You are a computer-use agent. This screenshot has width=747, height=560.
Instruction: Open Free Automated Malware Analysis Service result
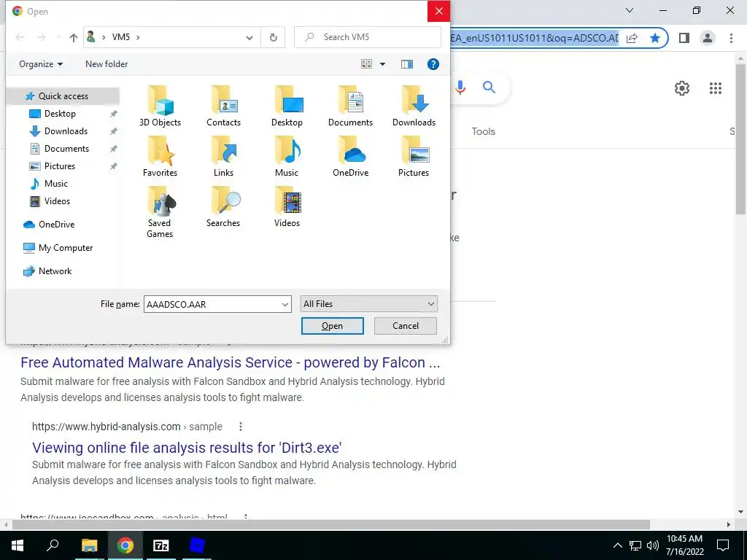pos(230,362)
